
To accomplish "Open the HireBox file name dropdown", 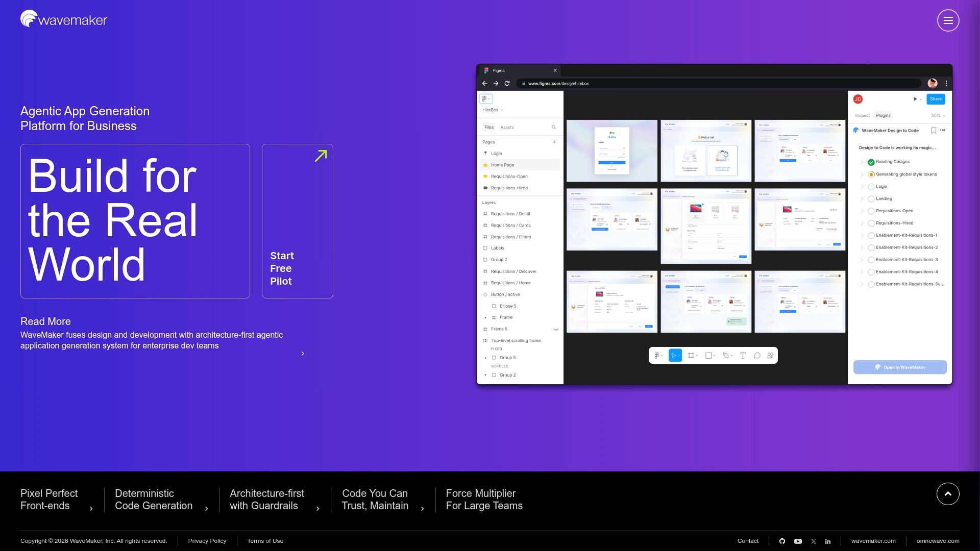I will pyautogui.click(x=493, y=110).
